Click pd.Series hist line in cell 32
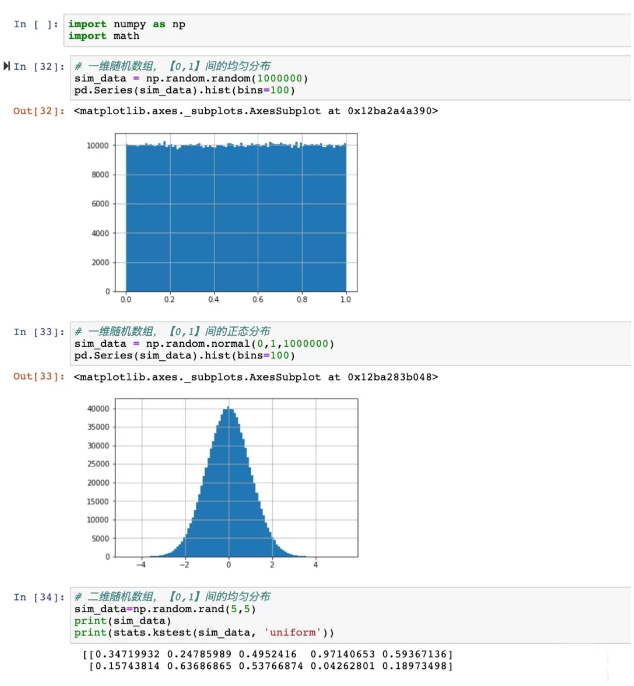634x686 pixels. click(x=185, y=90)
